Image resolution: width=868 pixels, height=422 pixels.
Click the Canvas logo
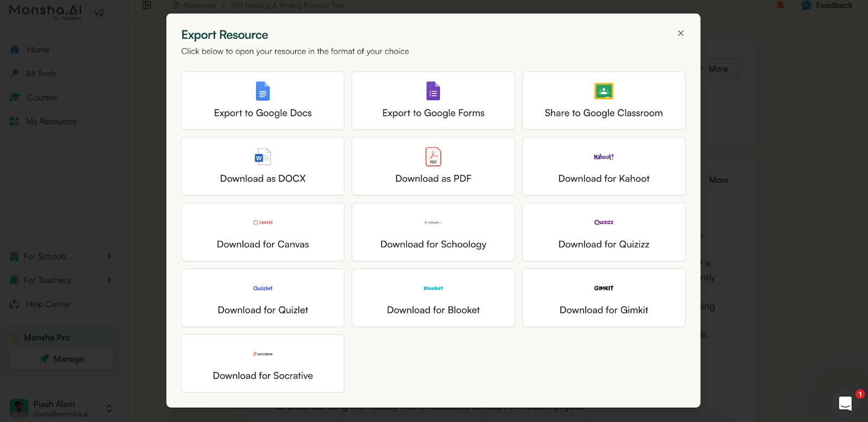coord(263,223)
